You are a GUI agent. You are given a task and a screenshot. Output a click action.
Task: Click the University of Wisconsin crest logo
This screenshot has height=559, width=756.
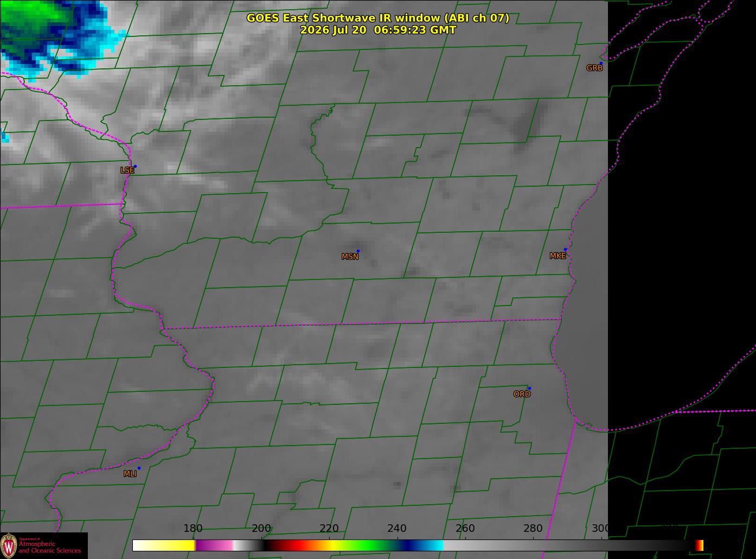[9, 545]
